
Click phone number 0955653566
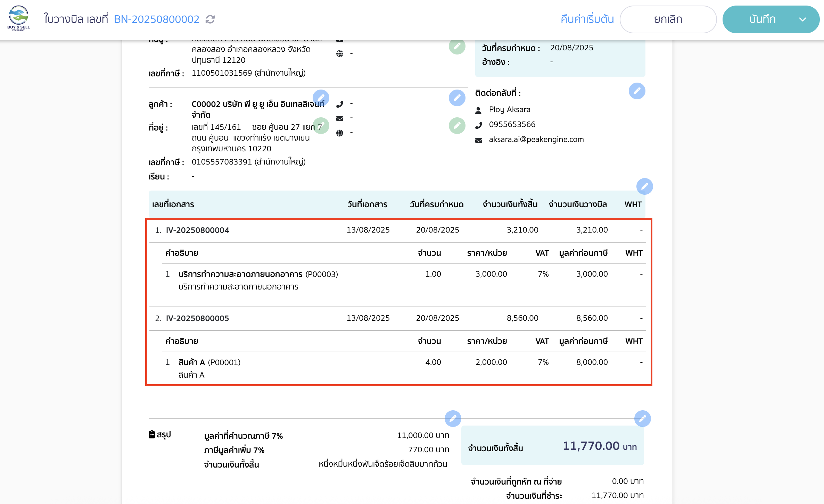coord(512,125)
